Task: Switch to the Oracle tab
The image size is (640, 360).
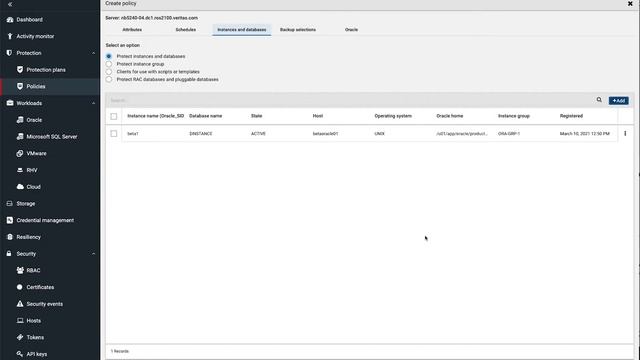Action: 351,30
